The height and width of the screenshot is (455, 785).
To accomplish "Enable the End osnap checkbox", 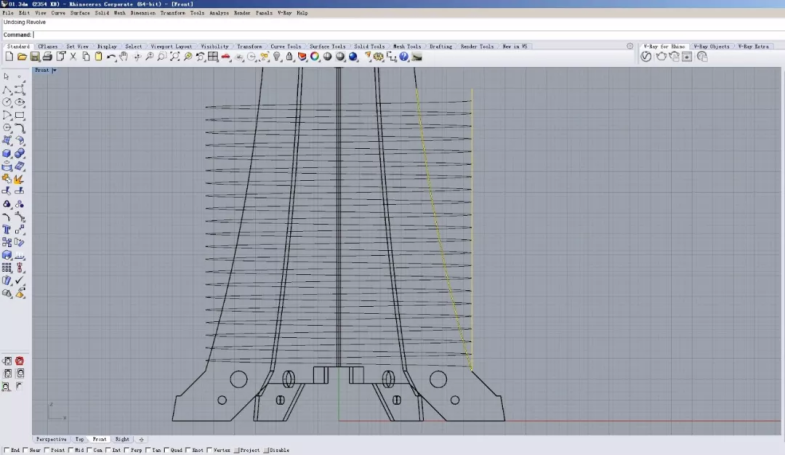I will [5, 450].
